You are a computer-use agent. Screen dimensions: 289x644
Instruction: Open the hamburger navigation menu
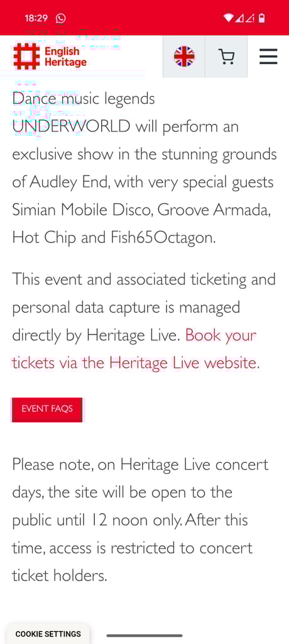[x=268, y=57]
